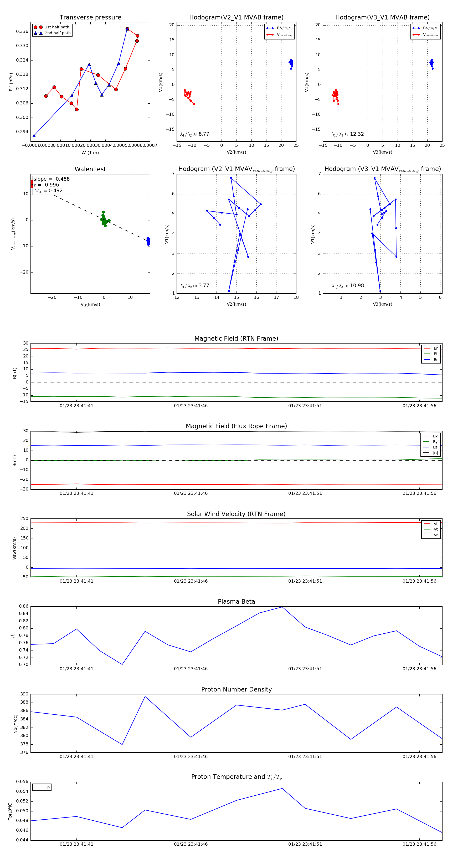
Task: Click the eigenvalue ratio annotation reading 8.77
Action: click(x=194, y=134)
